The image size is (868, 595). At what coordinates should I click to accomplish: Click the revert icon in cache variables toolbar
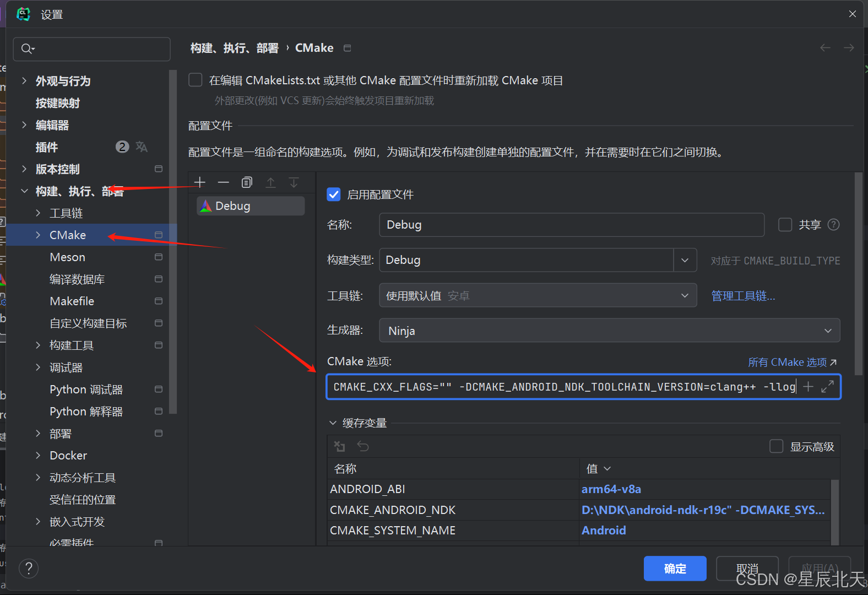coord(362,446)
